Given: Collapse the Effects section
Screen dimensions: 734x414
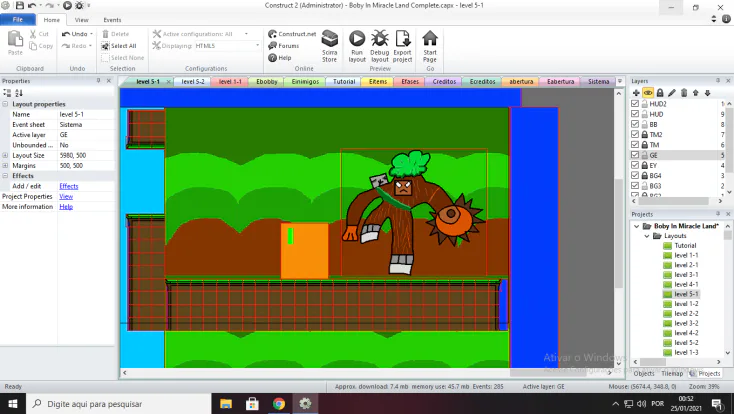Looking at the screenshot, I should (x=5, y=176).
